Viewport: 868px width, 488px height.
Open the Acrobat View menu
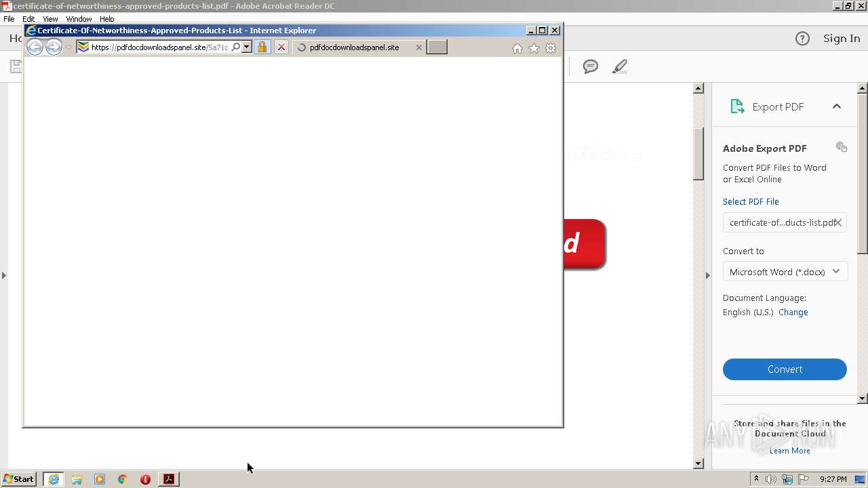(50, 19)
